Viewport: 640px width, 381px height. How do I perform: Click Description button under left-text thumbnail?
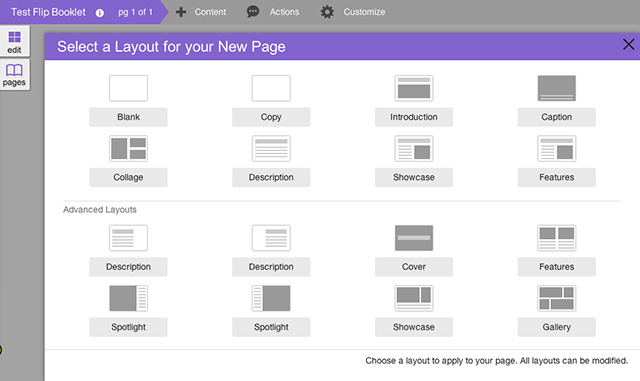point(128,267)
